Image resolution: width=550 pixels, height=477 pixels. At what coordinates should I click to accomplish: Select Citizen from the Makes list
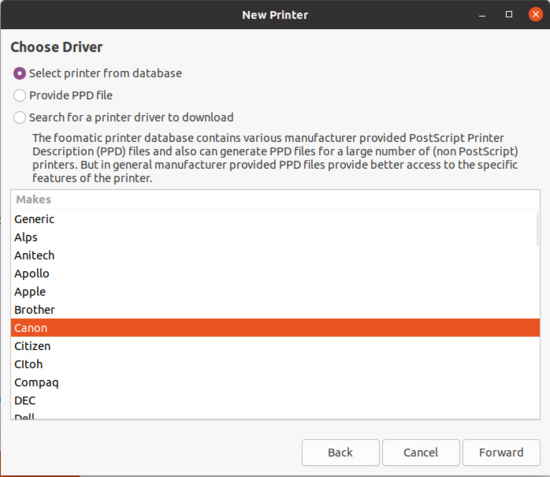tap(274, 346)
